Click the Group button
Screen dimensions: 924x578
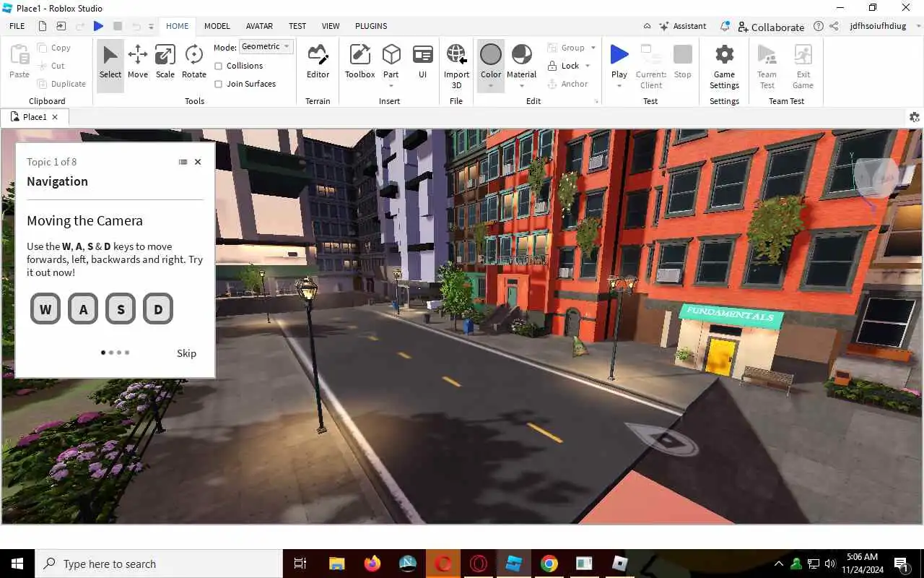(566, 48)
